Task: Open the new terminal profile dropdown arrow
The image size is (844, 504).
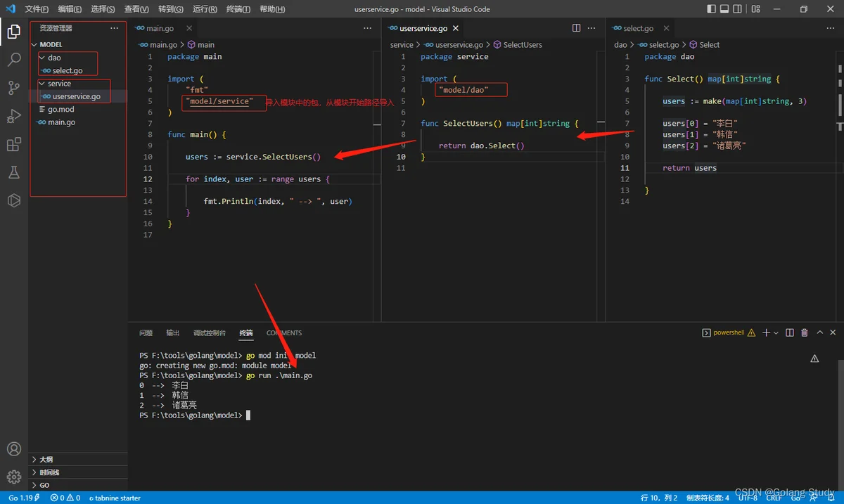Action: coord(776,332)
